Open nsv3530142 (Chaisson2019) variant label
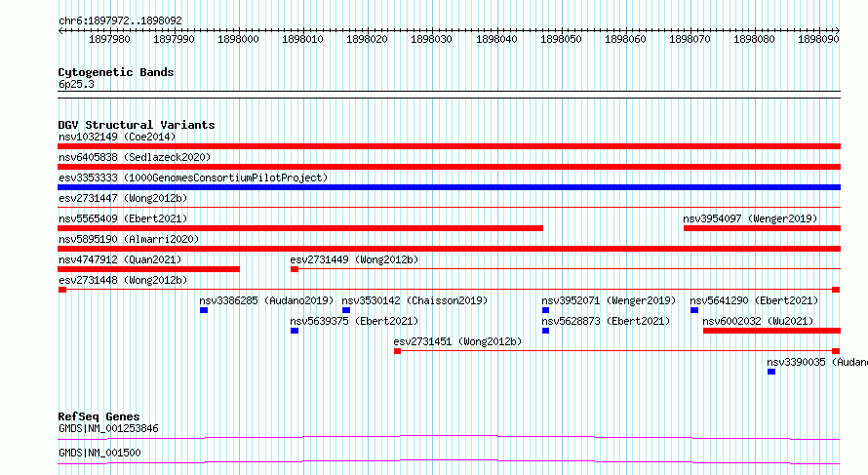The width and height of the screenshot is (868, 475). point(414,300)
